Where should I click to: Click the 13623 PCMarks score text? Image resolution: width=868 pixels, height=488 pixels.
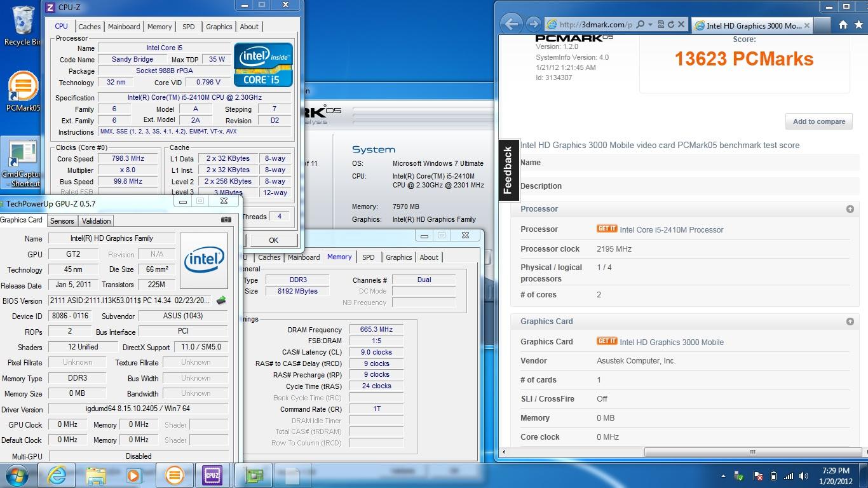tap(744, 58)
